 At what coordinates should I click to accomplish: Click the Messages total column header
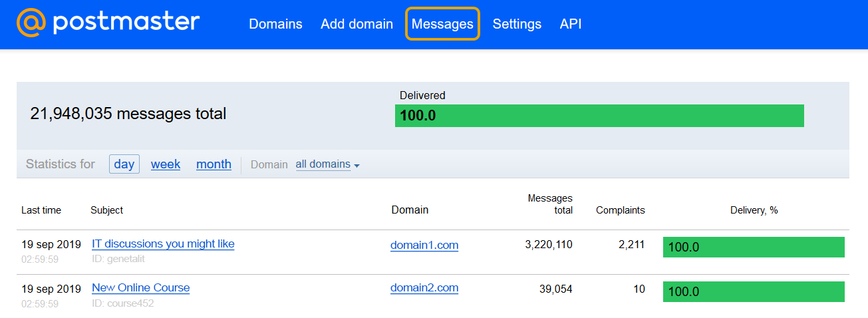click(550, 204)
